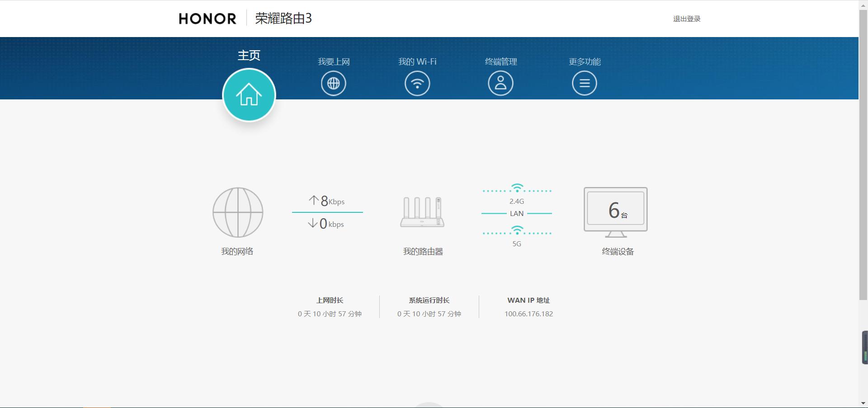The height and width of the screenshot is (408, 868).
Task: Click the 我的路由器 router illustration
Action: [x=422, y=212]
